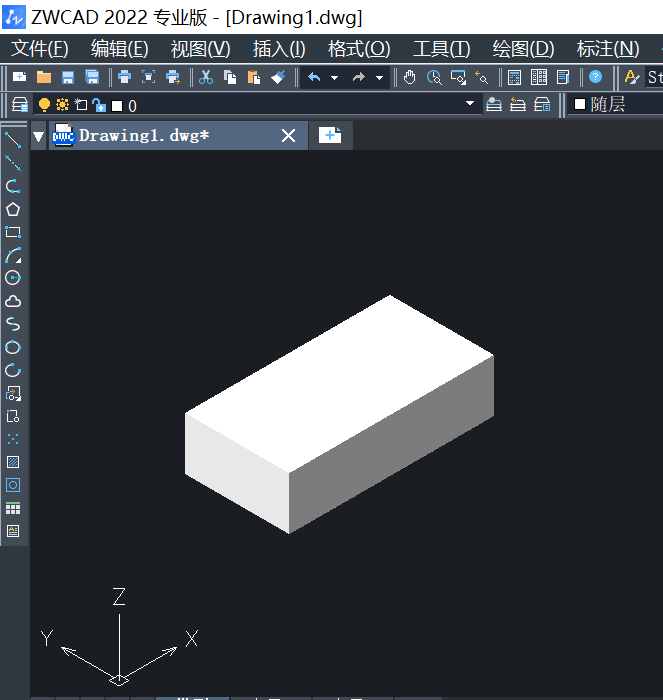
Task: Open the 标注(N) menu
Action: (x=608, y=49)
